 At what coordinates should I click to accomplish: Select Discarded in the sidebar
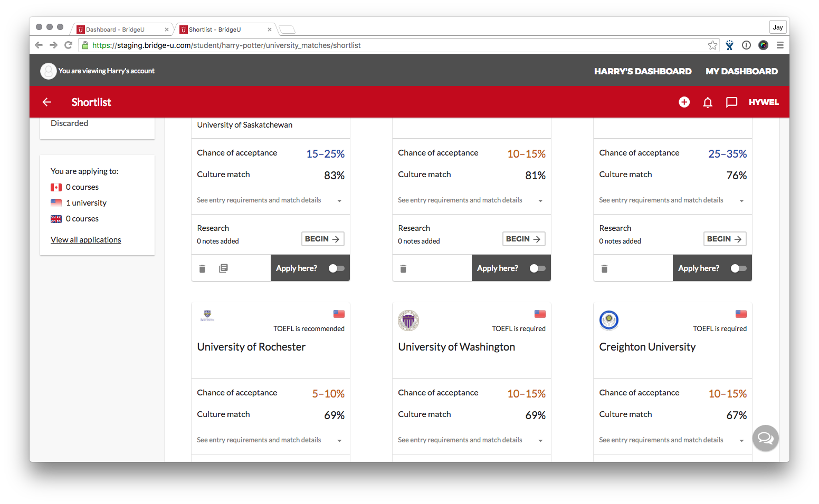pyautogui.click(x=70, y=123)
